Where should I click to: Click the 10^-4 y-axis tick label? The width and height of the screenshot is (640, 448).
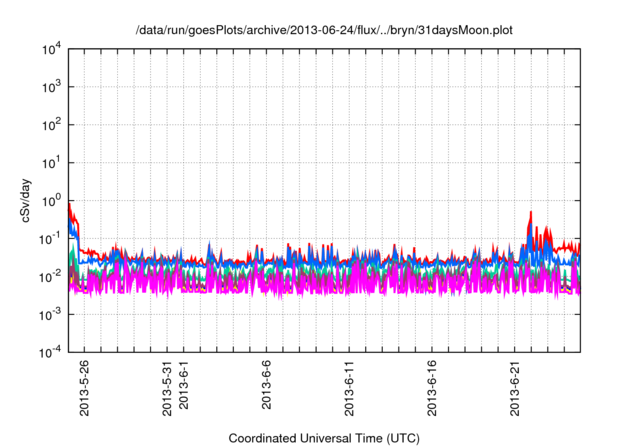50,352
